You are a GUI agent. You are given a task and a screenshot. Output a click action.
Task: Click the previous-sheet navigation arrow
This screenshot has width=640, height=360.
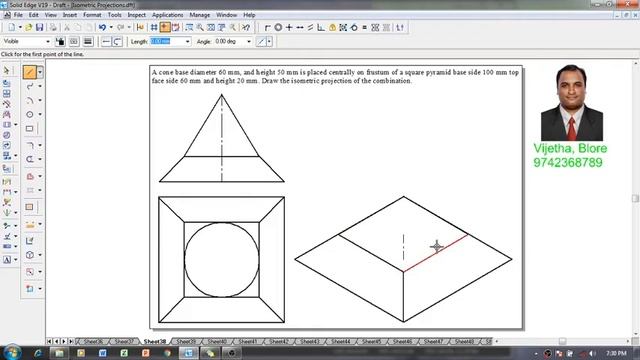(57, 341)
